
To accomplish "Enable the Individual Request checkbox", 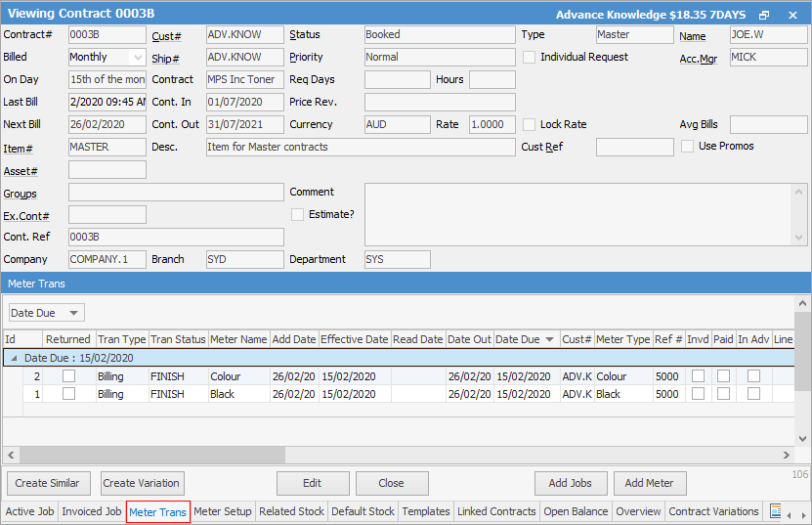I will 530,58.
